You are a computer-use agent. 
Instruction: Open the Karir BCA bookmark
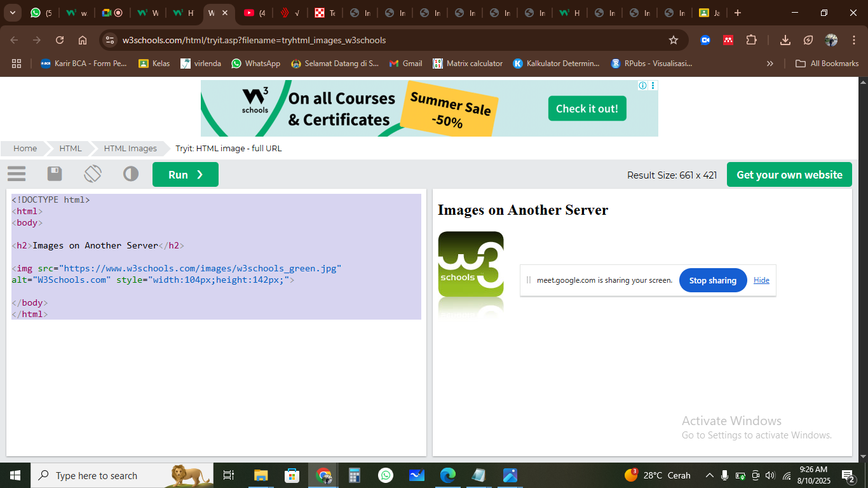tap(84, 64)
